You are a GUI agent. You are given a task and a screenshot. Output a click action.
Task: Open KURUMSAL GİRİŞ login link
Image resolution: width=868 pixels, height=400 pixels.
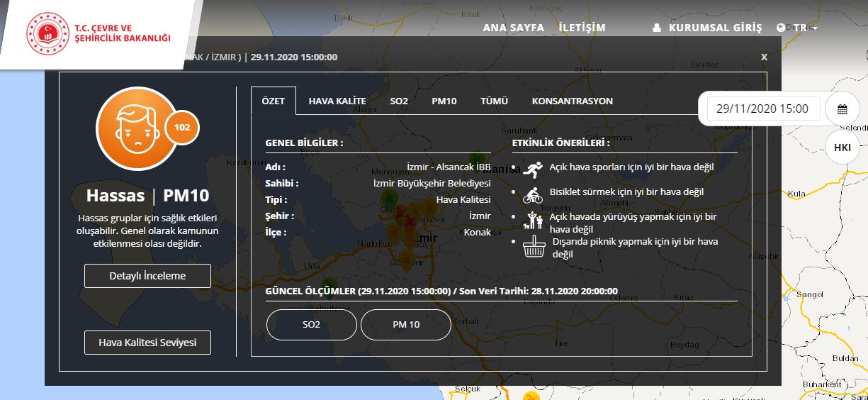click(x=716, y=28)
